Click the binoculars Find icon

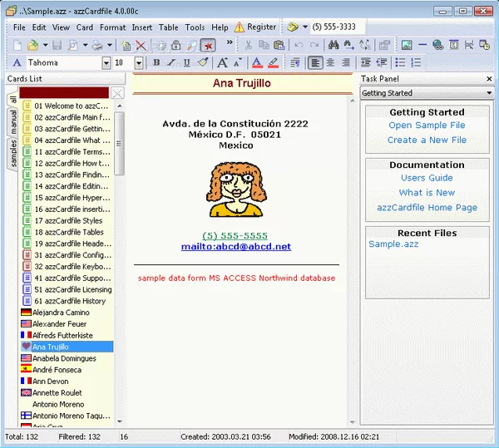point(333,45)
